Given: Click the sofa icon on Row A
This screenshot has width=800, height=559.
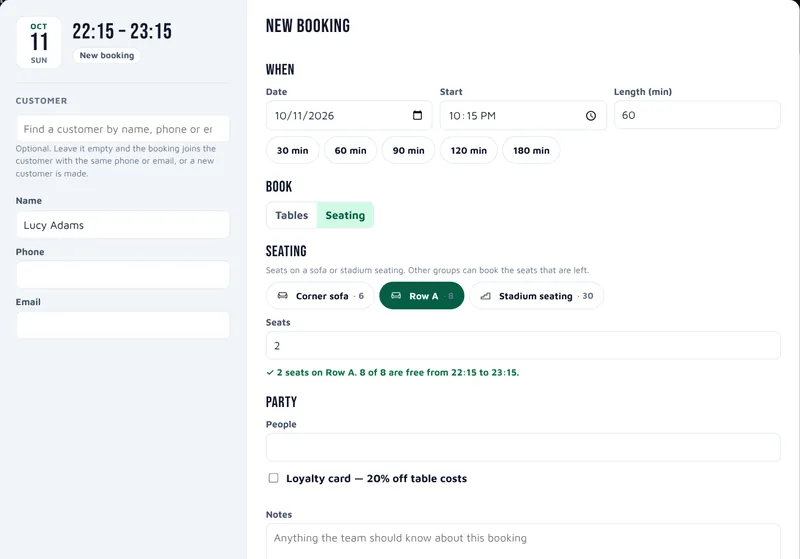Looking at the screenshot, I should coord(396,296).
